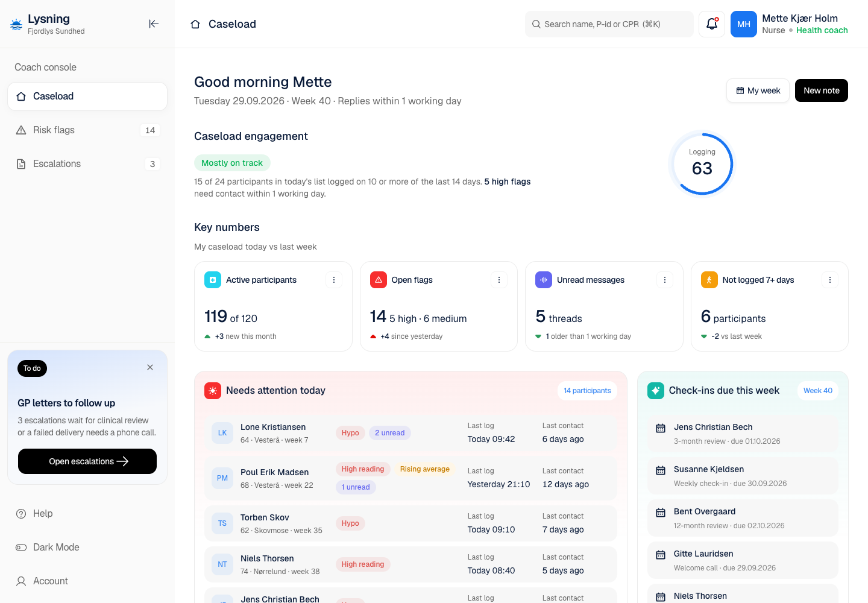Click the Open flags warning icon

pyautogui.click(x=379, y=280)
